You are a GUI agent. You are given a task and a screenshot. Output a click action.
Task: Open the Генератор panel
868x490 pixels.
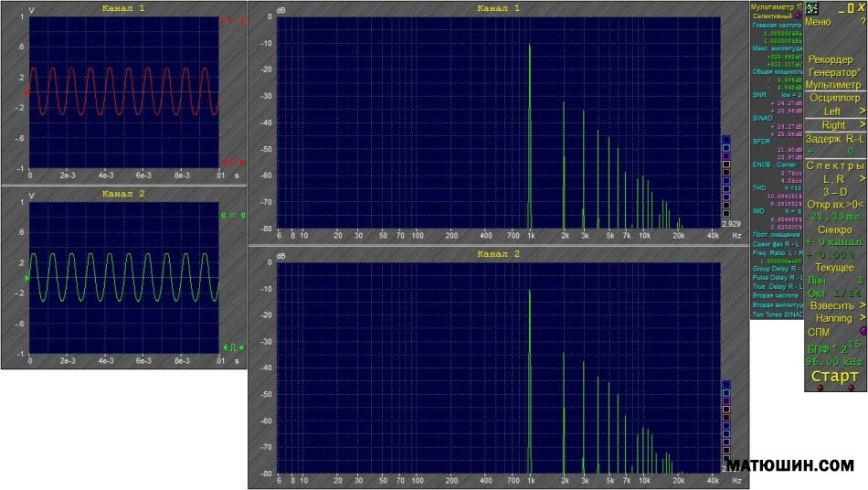[833, 71]
